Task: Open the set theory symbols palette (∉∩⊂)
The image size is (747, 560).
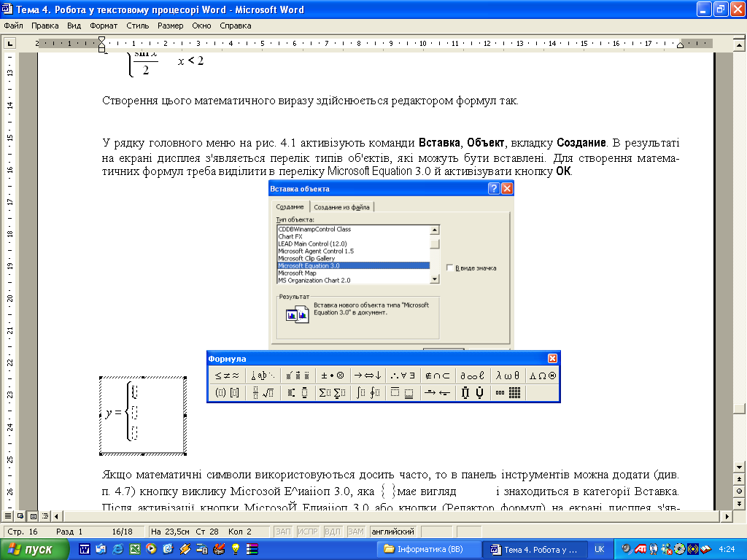Action: click(x=438, y=376)
